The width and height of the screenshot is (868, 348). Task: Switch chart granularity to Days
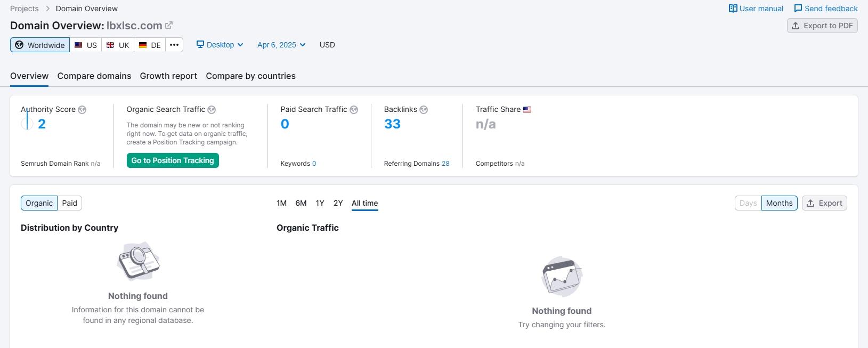point(748,203)
